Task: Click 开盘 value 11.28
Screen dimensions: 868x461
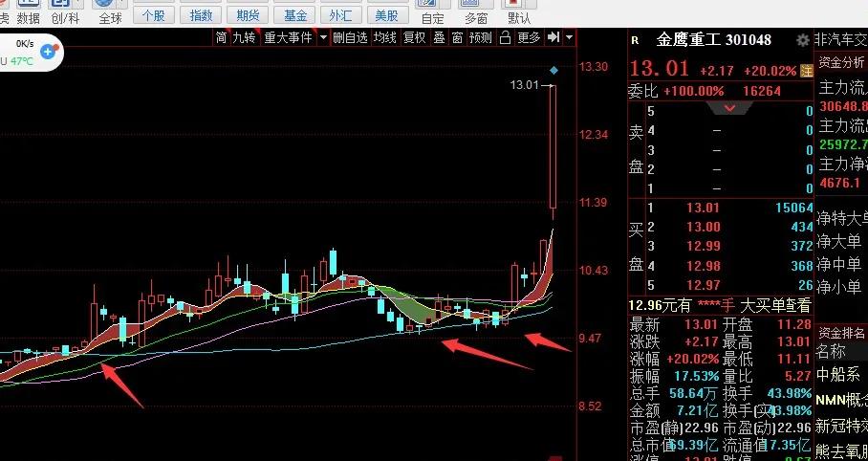Action: point(793,324)
